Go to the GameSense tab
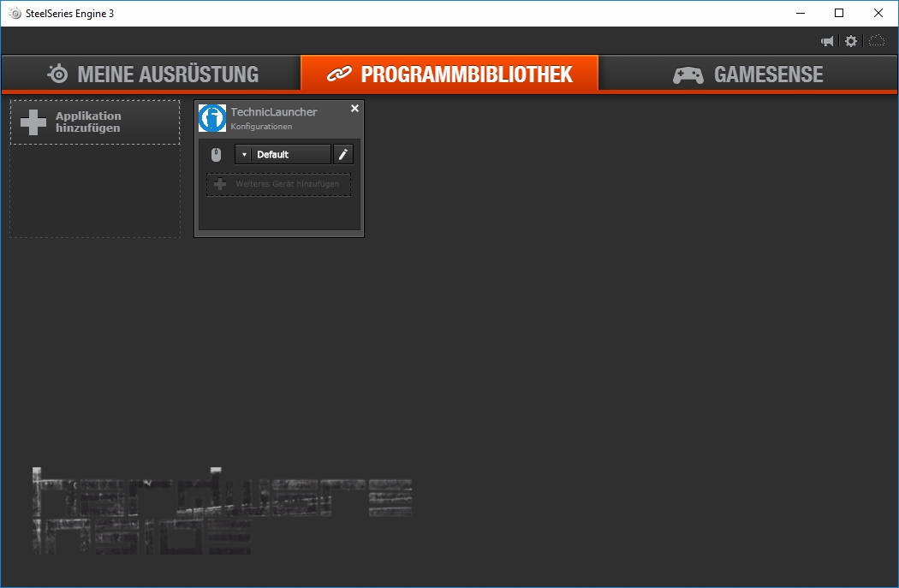Screen dimensions: 899x588 (747, 74)
